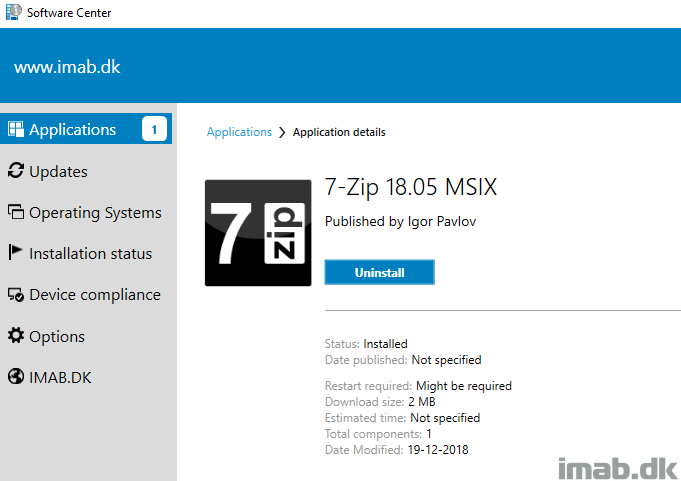Screen dimensions: 681x481
Task: Click Download size: 2 MB line
Action: coord(380,402)
